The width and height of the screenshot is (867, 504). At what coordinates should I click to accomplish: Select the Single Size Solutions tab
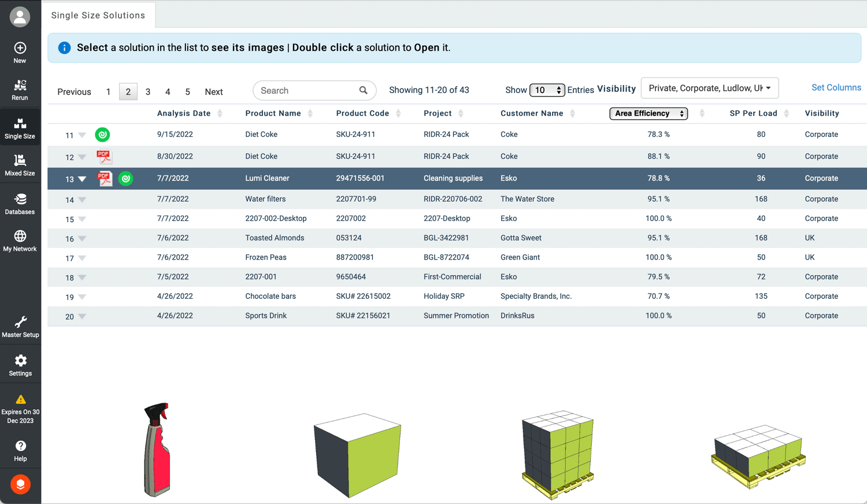tap(98, 15)
